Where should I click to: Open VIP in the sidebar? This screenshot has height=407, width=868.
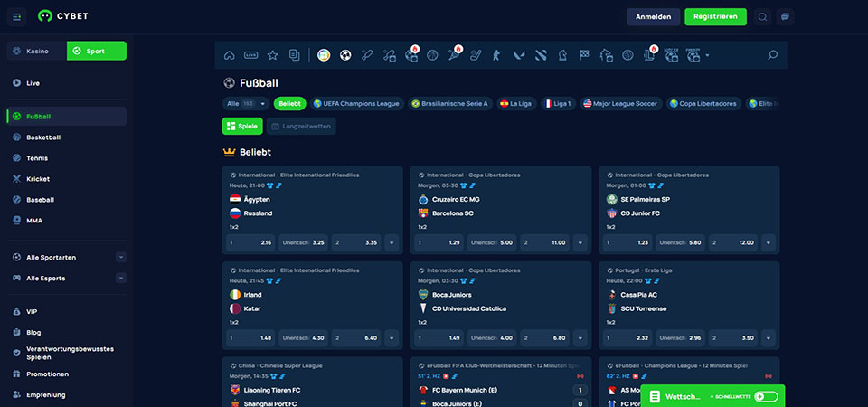click(66, 312)
